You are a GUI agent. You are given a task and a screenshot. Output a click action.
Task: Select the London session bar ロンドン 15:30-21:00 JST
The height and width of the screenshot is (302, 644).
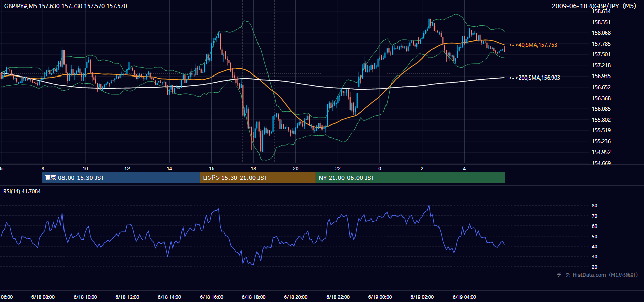(x=258, y=178)
